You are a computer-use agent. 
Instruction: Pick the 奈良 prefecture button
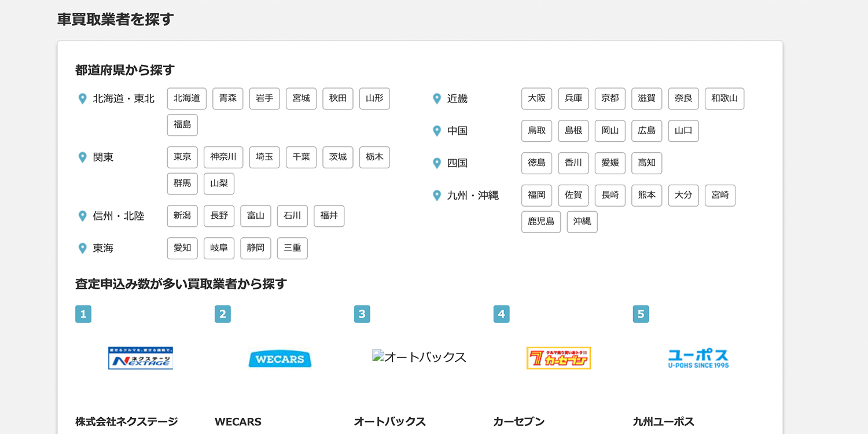pos(683,98)
